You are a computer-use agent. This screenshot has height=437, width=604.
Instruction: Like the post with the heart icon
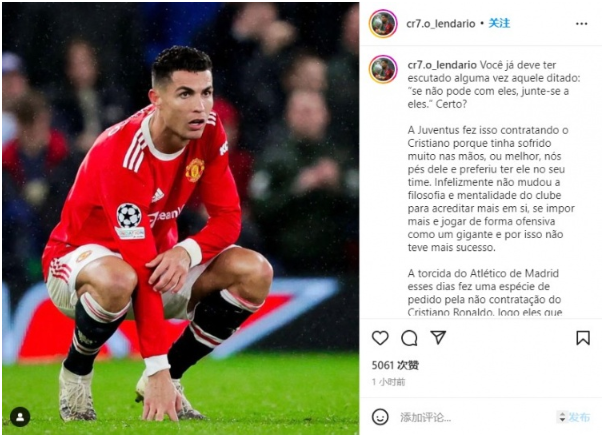(x=380, y=338)
